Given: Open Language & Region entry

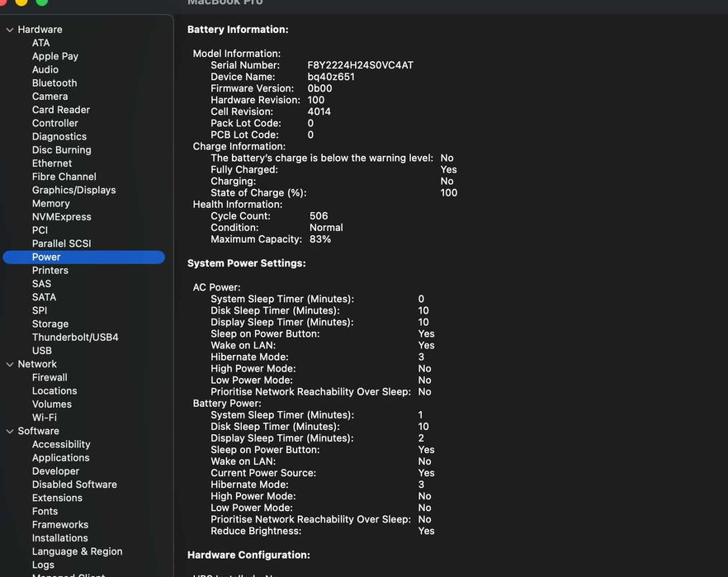Looking at the screenshot, I should tap(77, 552).
